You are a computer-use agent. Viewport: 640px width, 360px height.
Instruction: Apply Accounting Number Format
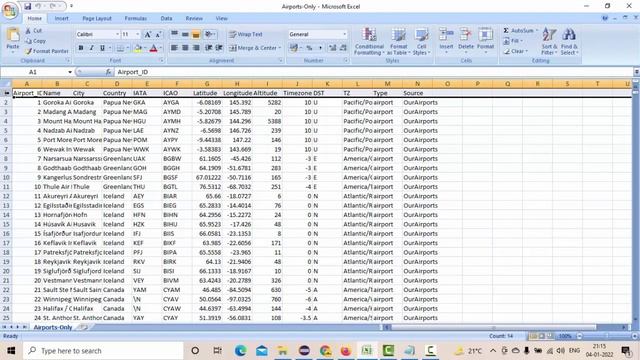pyautogui.click(x=293, y=48)
